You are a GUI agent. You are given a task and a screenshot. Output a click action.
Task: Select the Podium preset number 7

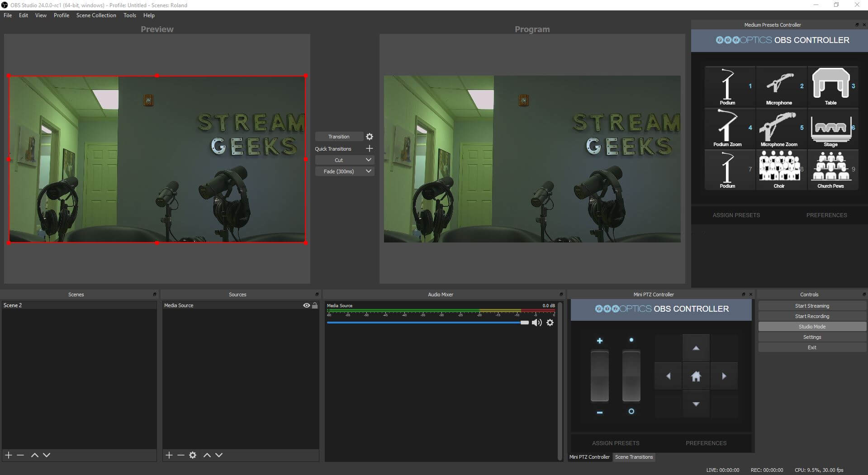pyautogui.click(x=730, y=170)
